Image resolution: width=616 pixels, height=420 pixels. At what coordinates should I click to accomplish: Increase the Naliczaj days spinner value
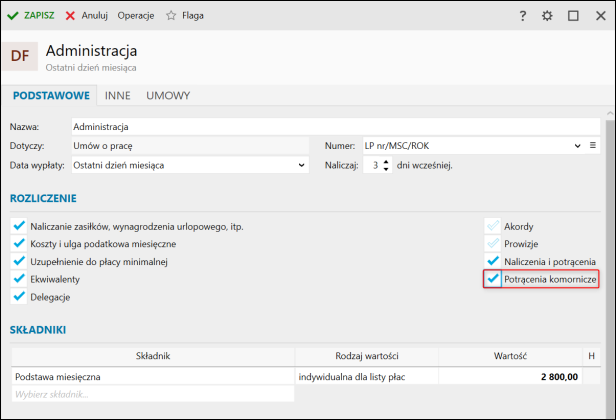tap(386, 161)
